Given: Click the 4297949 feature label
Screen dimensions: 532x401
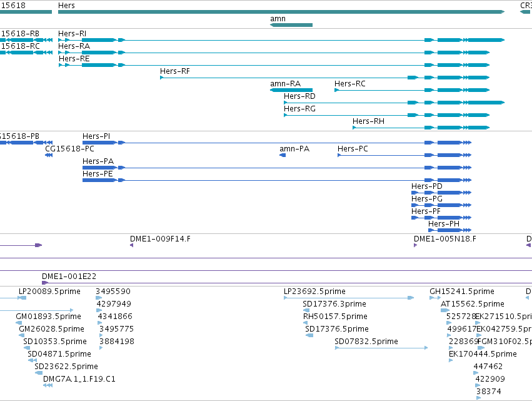Looking at the screenshot, I should pos(114,304).
